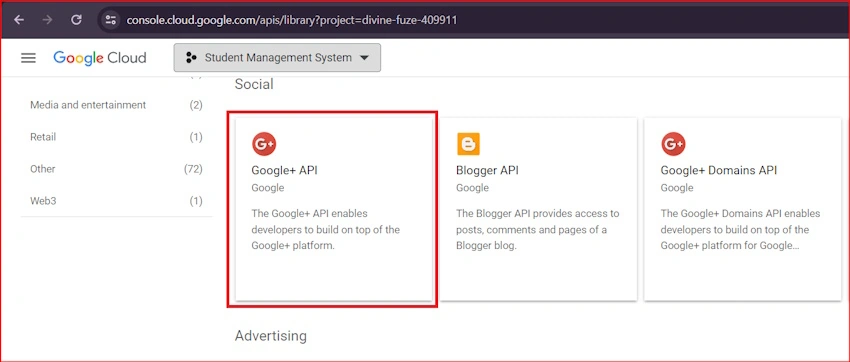
Task: Click the (2) count beside Media and entertainment
Action: tap(196, 105)
